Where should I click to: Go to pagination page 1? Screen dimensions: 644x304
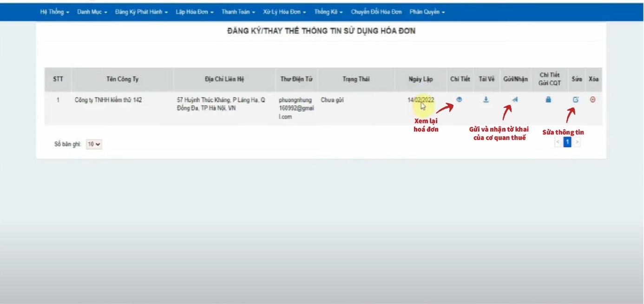pyautogui.click(x=567, y=142)
